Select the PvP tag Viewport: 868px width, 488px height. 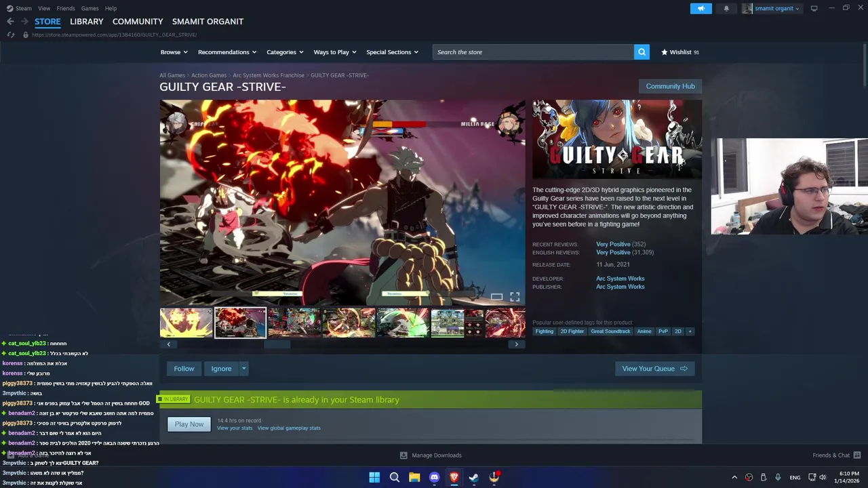(663, 331)
